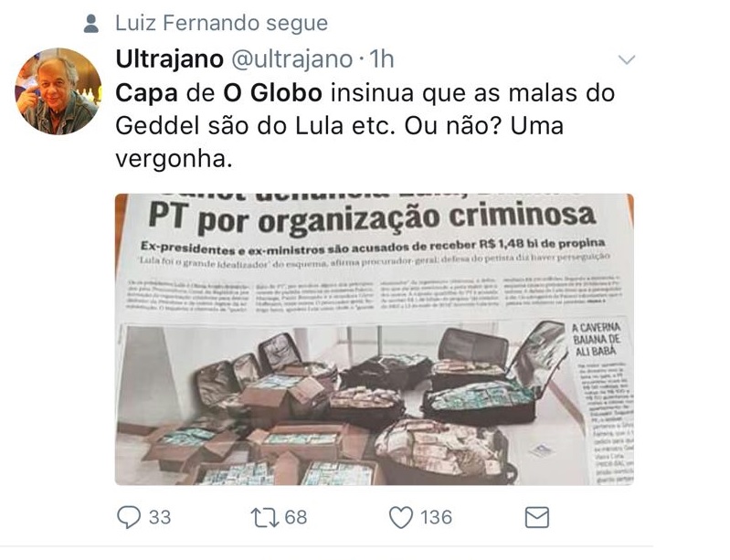Click the Ultrajano display name
The image size is (730, 560).
click(x=169, y=59)
